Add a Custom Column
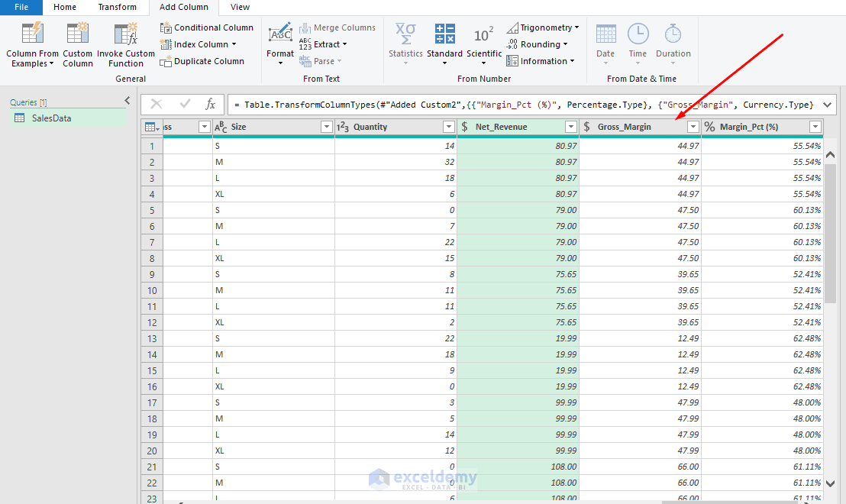This screenshot has width=846, height=504. [78, 45]
